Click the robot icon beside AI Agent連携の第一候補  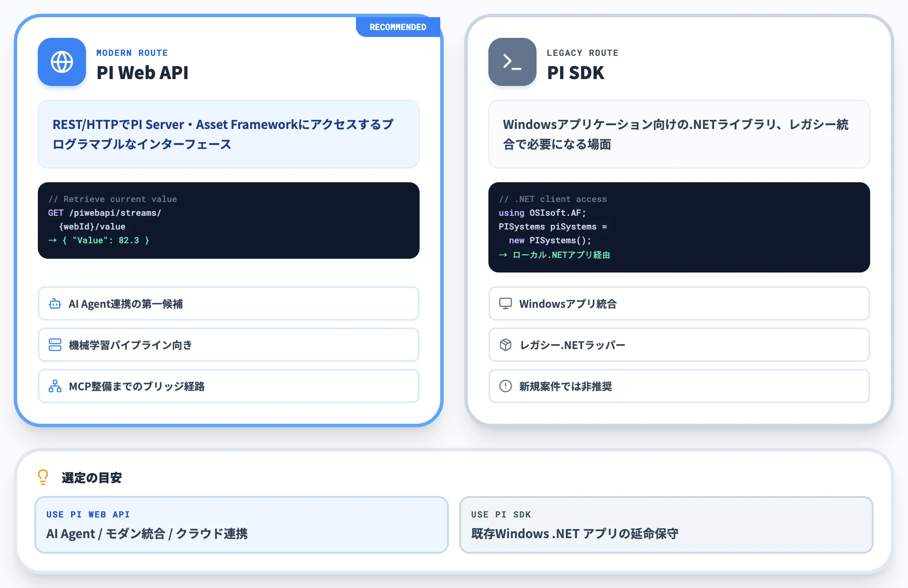[55, 304]
